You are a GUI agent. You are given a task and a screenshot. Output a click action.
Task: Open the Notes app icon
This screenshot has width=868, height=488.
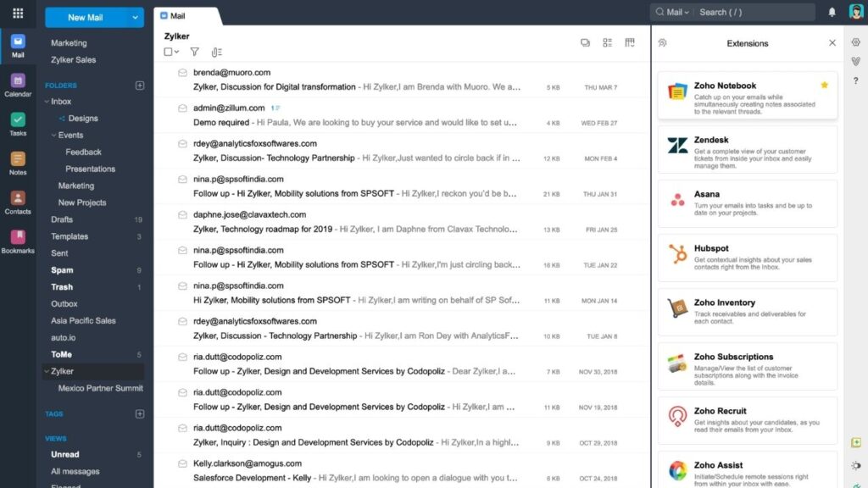coord(18,163)
